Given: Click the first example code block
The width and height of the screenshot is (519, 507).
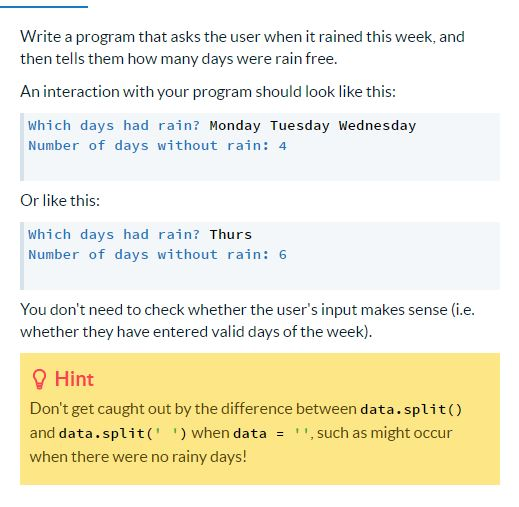Looking at the screenshot, I should 260,147.
